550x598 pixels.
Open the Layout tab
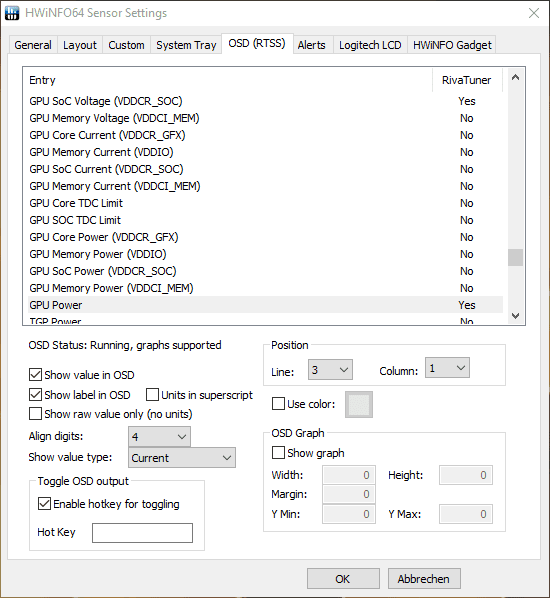(x=80, y=45)
